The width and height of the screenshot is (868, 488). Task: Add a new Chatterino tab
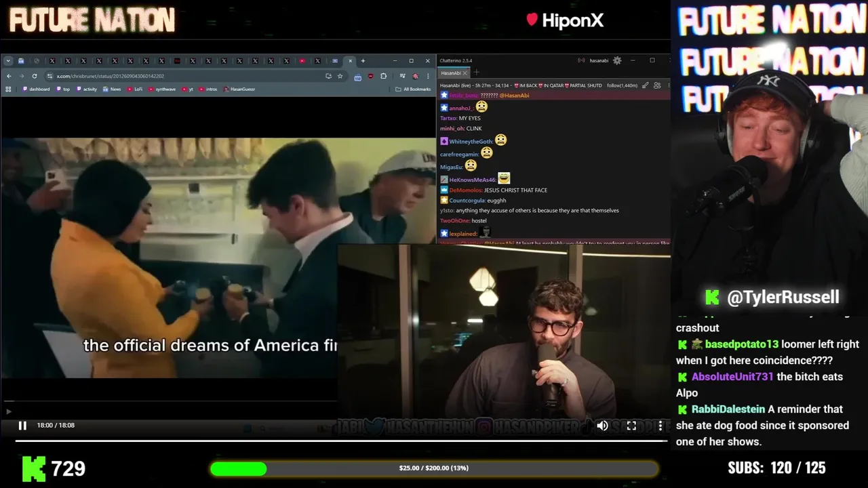[476, 73]
